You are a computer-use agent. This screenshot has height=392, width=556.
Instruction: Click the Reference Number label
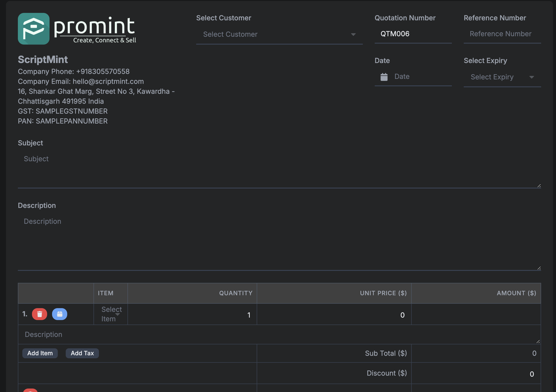point(495,18)
